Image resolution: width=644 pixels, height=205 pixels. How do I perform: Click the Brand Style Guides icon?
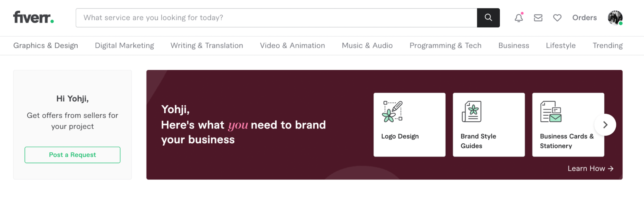tap(472, 111)
